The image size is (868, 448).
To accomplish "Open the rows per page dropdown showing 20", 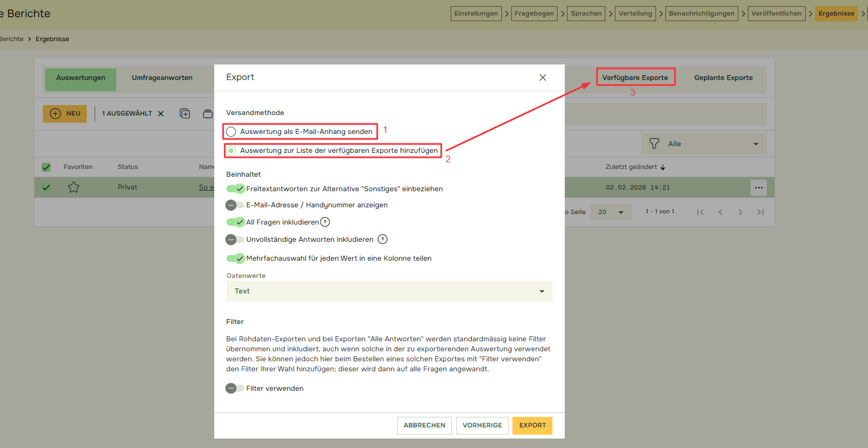I will [610, 212].
